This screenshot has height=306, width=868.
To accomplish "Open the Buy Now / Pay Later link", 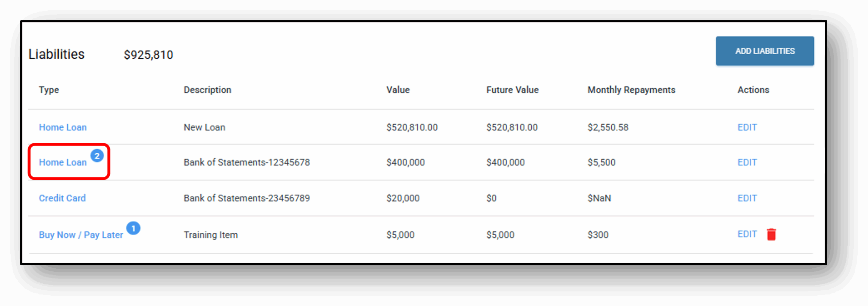I will coord(81,235).
